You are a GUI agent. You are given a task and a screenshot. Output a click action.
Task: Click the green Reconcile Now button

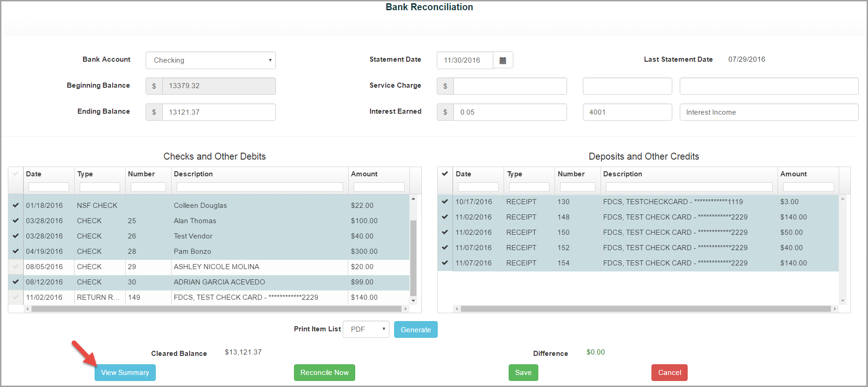point(325,373)
